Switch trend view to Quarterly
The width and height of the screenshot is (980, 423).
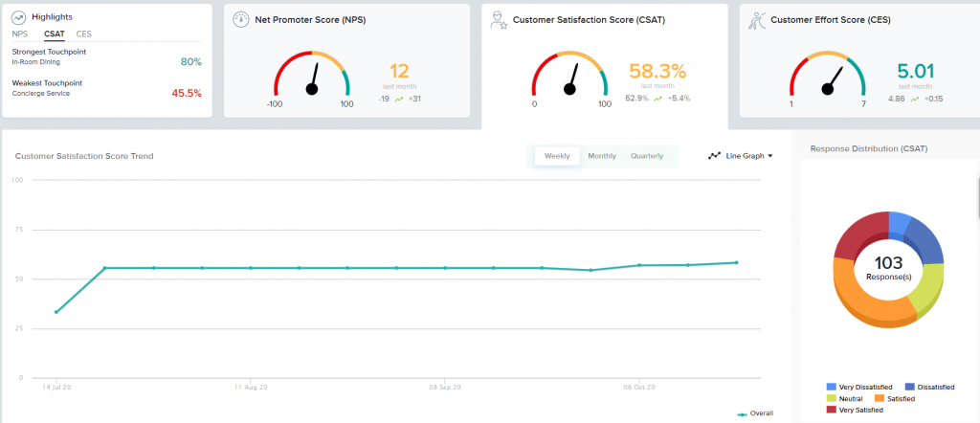(647, 156)
